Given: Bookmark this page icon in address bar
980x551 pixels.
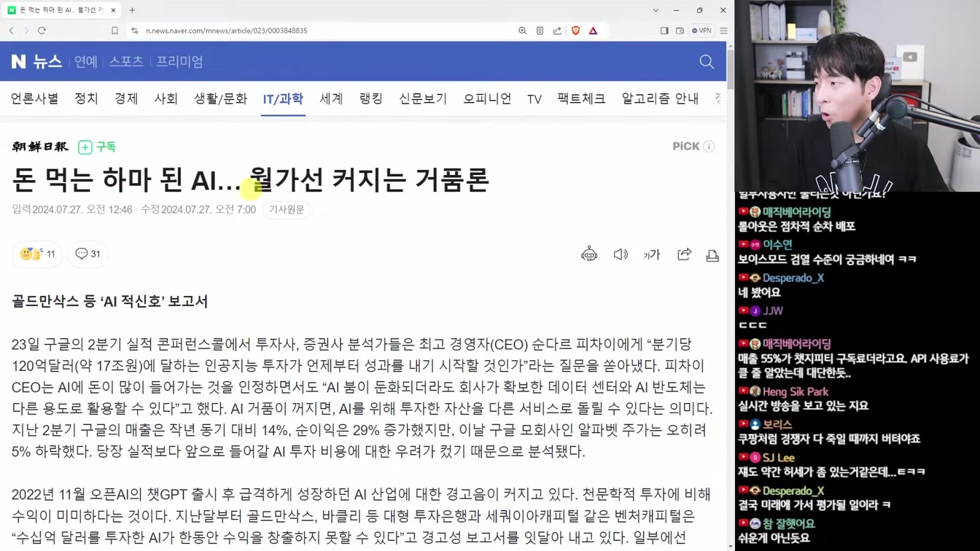Looking at the screenshot, I should coord(114,31).
